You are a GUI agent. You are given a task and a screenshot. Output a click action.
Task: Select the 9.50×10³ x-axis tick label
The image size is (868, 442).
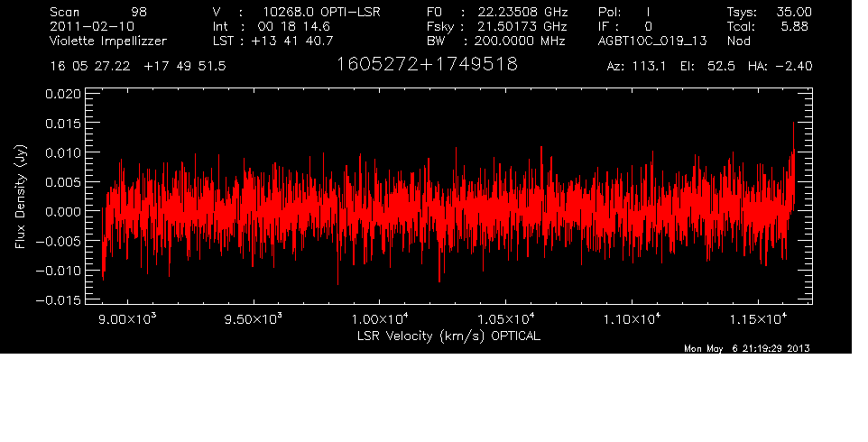[254, 319]
